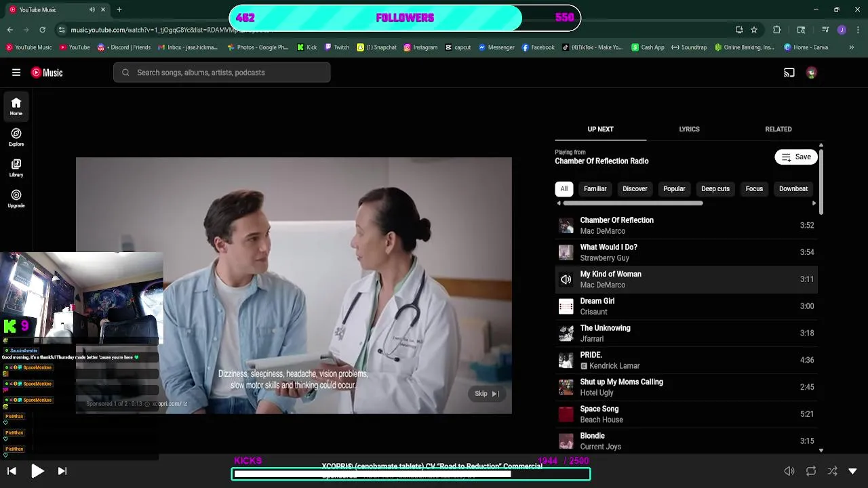Click the search songs input field

(222, 73)
